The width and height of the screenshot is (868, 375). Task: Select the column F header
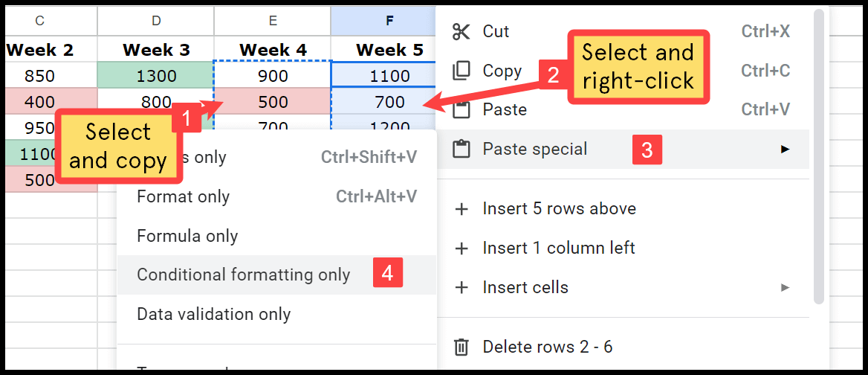389,21
